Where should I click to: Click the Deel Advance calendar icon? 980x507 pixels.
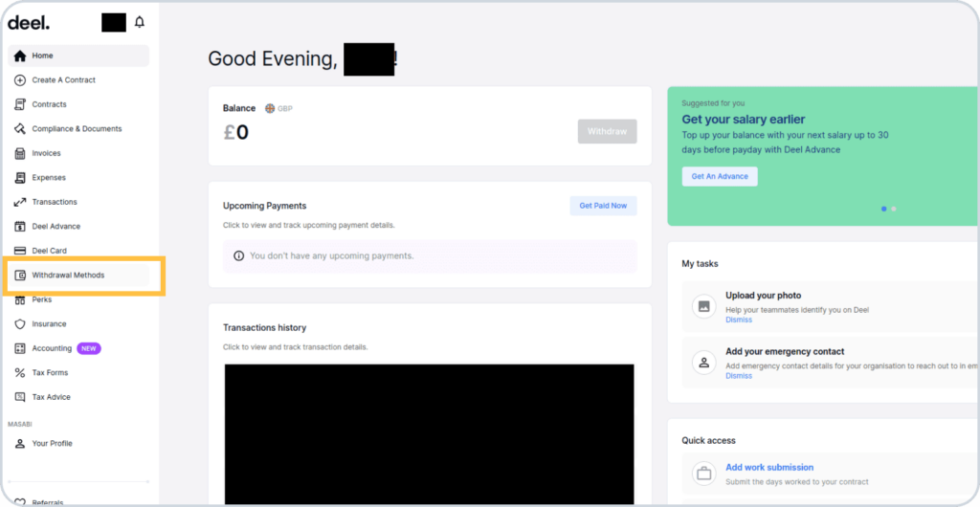[20, 226]
